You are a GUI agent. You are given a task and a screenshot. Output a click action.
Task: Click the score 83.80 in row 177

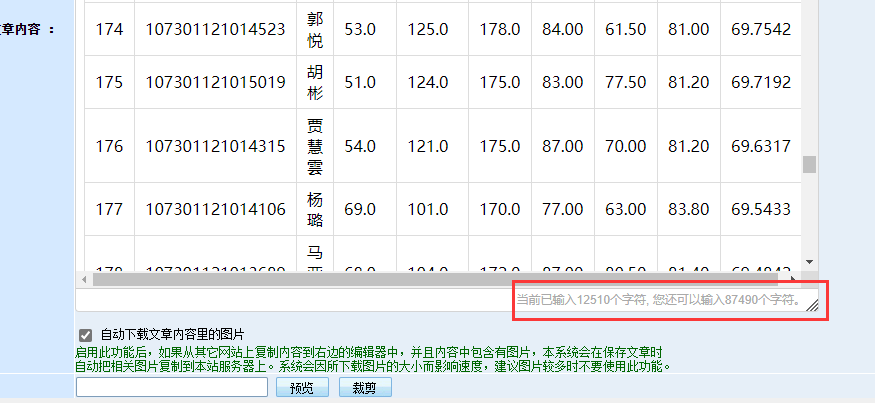688,209
